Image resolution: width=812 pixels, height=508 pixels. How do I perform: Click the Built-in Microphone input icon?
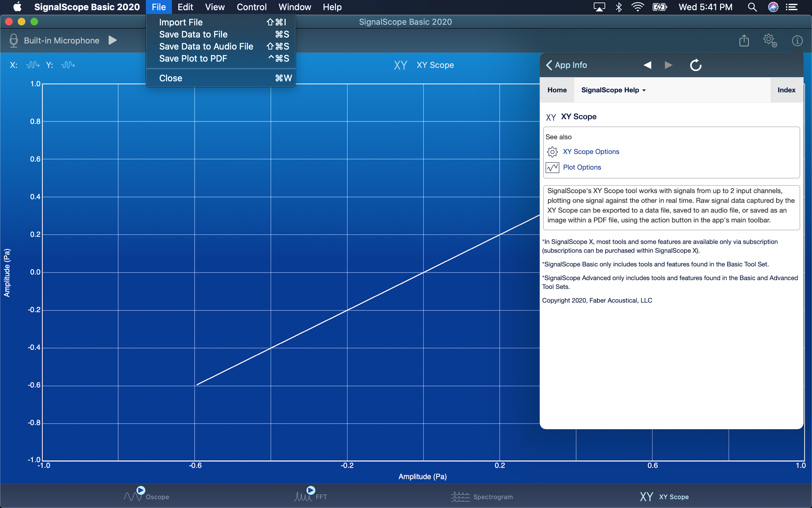coord(13,40)
